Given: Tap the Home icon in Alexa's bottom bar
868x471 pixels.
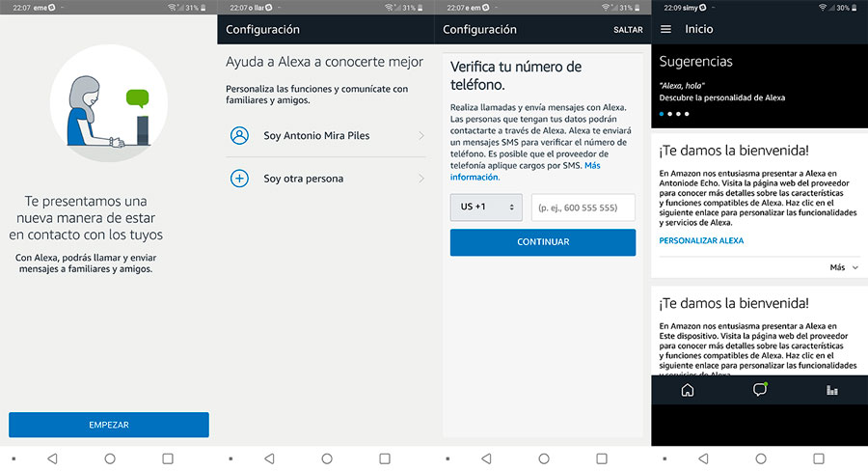Looking at the screenshot, I should pos(688,391).
